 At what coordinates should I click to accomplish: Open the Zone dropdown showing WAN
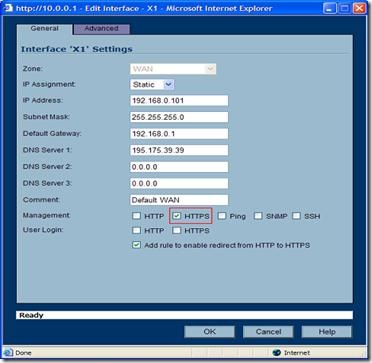click(x=173, y=69)
